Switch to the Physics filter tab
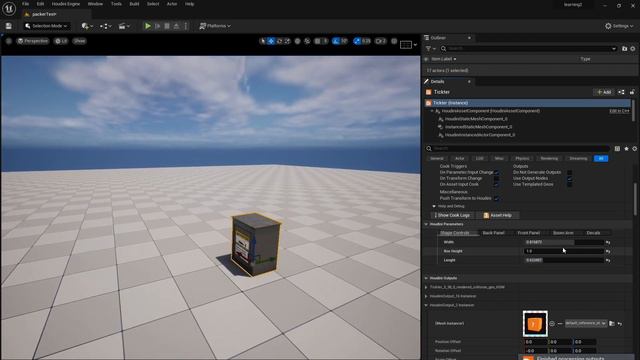 522,158
